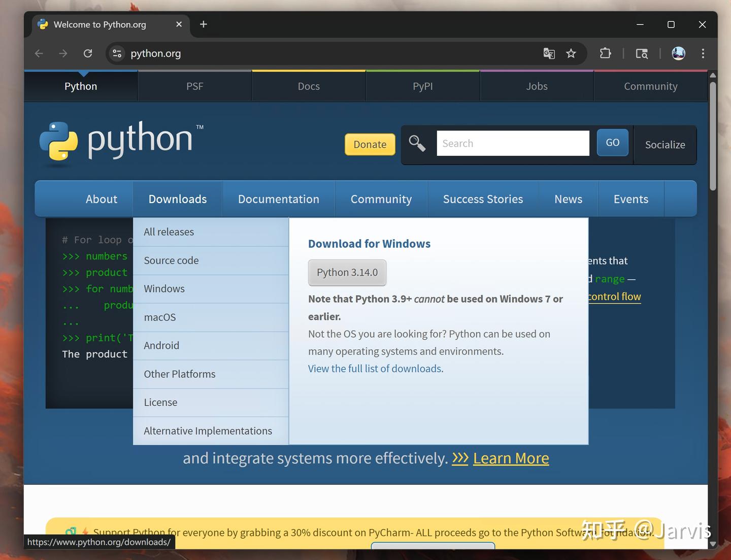Screen dimensions: 731x560
Task: Choose Android from Downloads menu
Action: click(x=211, y=346)
